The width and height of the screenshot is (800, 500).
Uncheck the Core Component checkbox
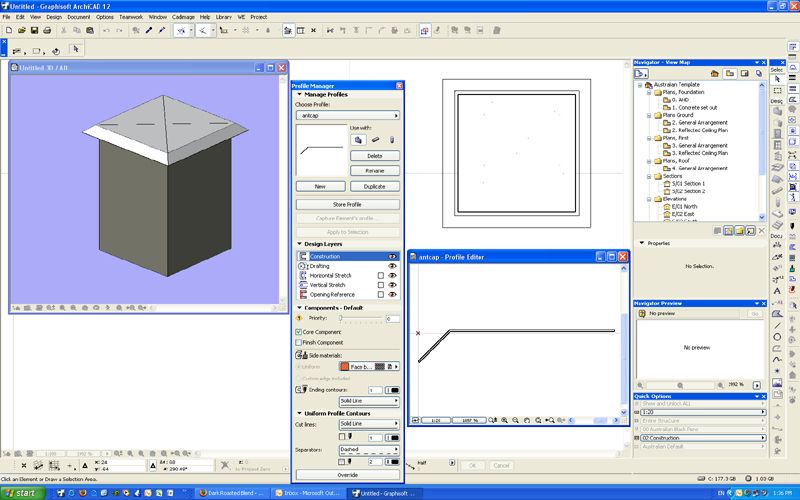[299, 331]
